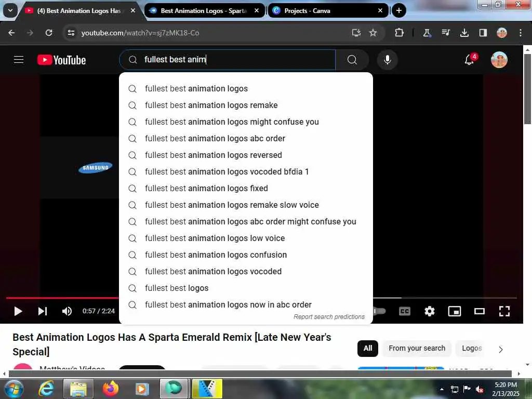Choose suggestion now in abc order
Screen dimensions: 532x399
pyautogui.click(x=246, y=304)
